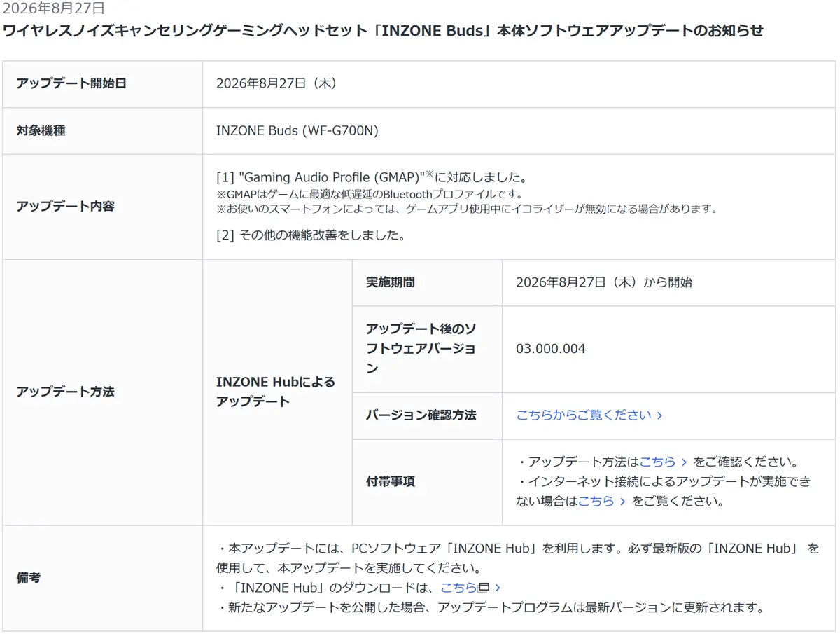Click the INZONE Buds update announcement heading
The image size is (840, 634).
[x=383, y=31]
